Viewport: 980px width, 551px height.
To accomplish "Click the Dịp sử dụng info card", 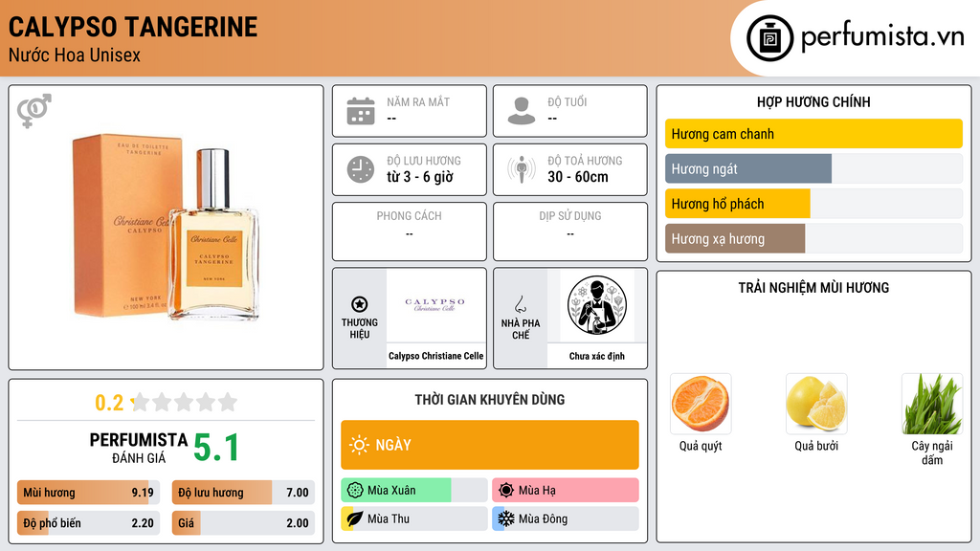I will coord(570,231).
